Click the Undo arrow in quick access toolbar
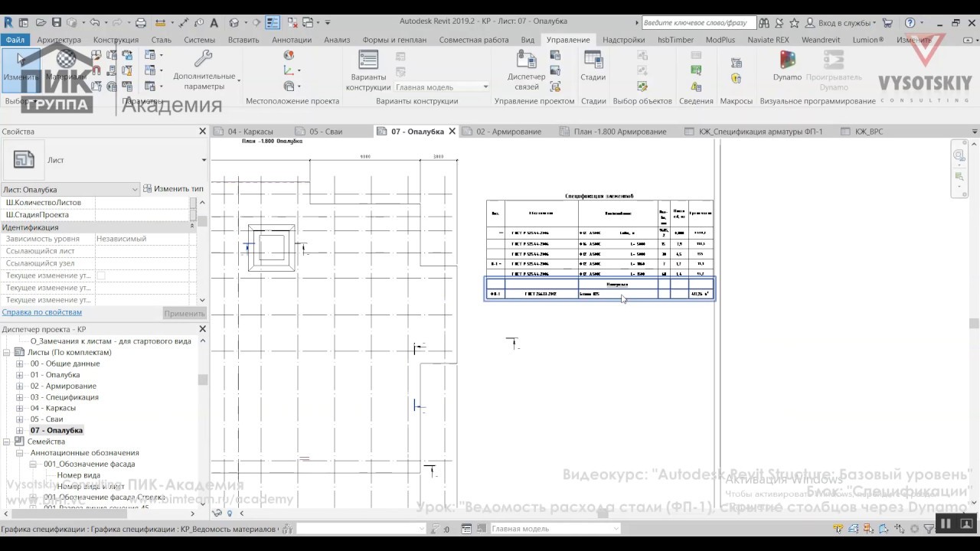The width and height of the screenshot is (980, 551). 94,22
